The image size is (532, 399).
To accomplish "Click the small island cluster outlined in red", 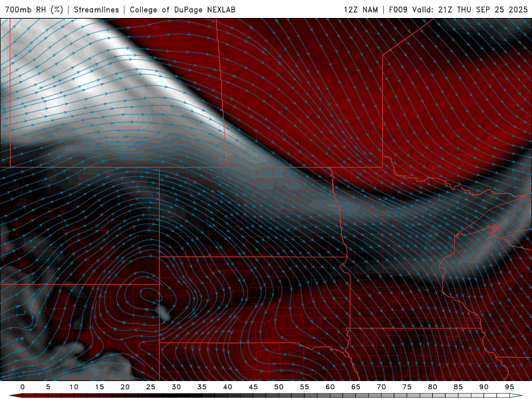I will click(495, 228).
